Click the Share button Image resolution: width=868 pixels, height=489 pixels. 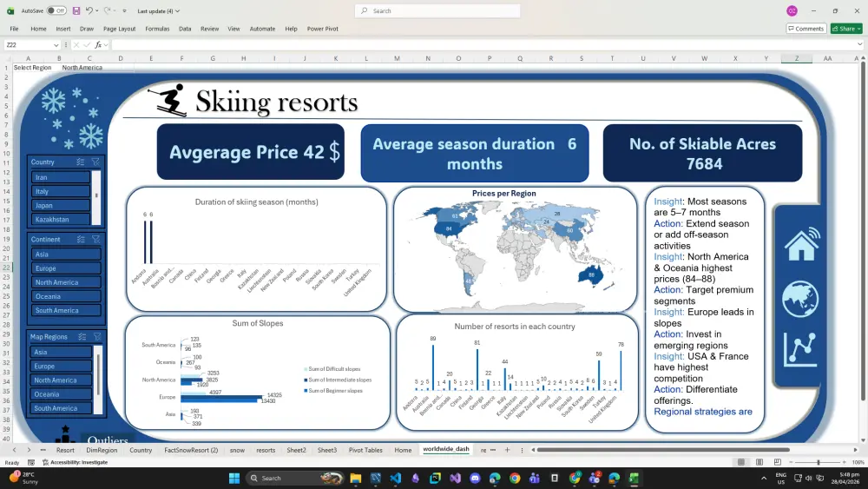(x=846, y=29)
